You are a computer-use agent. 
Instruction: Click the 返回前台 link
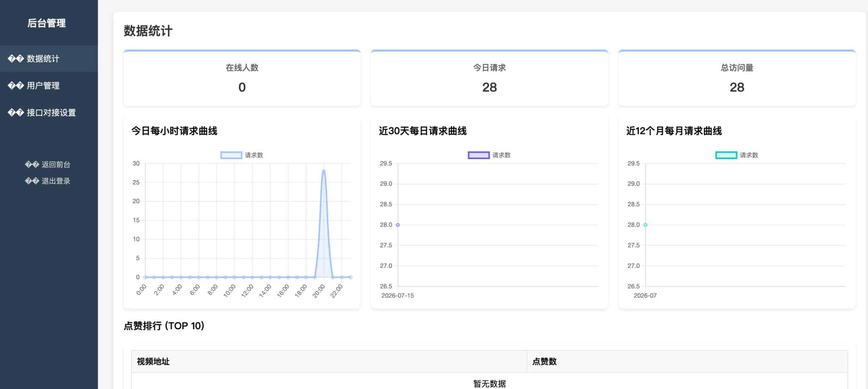[x=47, y=165]
